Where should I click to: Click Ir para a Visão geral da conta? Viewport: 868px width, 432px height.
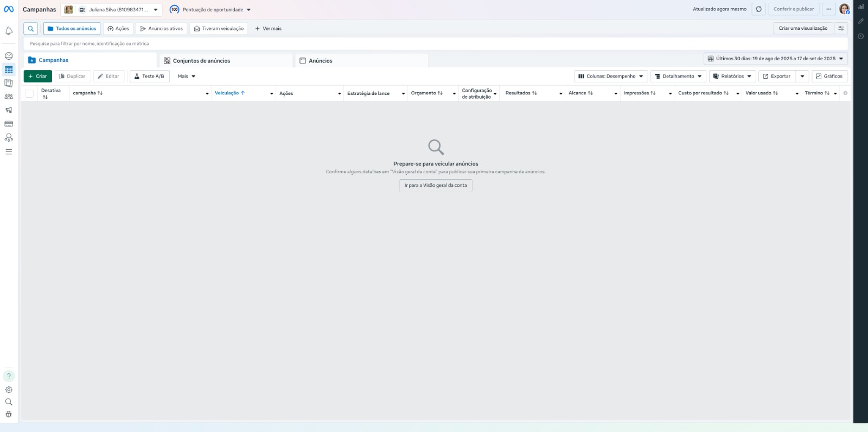pos(436,186)
